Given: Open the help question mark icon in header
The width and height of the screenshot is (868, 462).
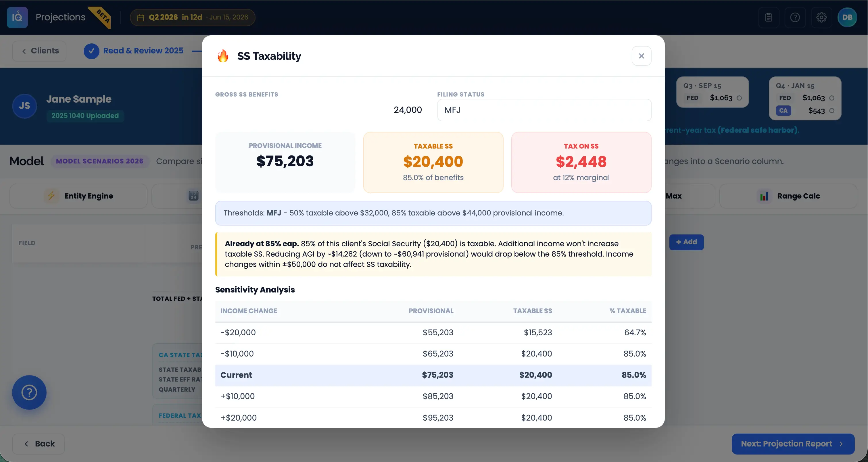Looking at the screenshot, I should coord(795,17).
